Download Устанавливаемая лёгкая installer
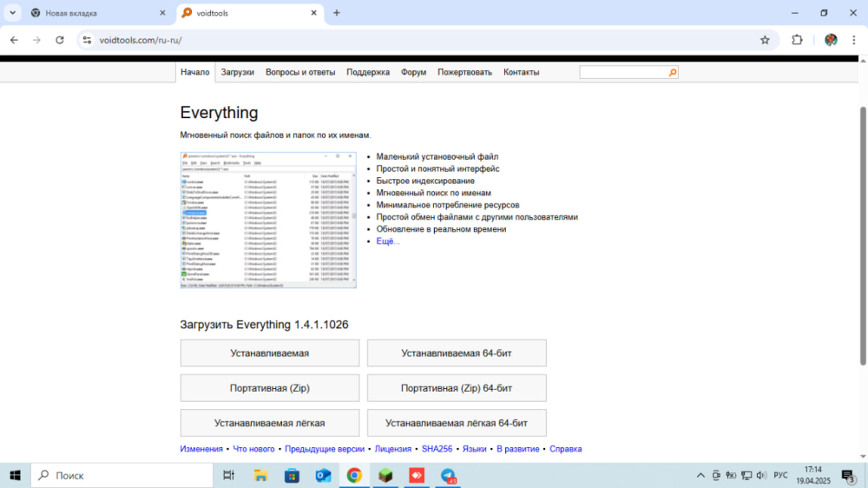This screenshot has width=868, height=488. [x=270, y=423]
